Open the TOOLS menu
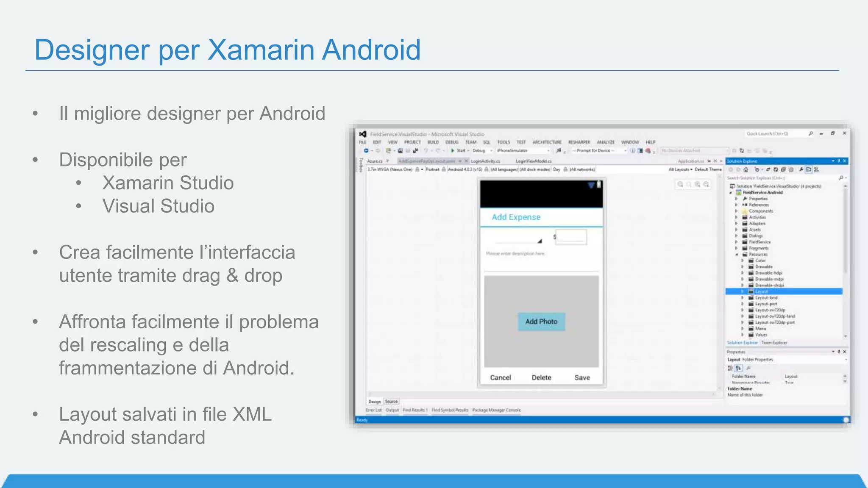This screenshot has width=868, height=488. [504, 142]
